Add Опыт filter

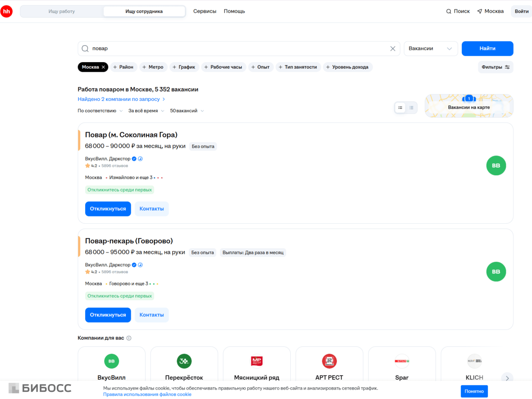(x=260, y=67)
